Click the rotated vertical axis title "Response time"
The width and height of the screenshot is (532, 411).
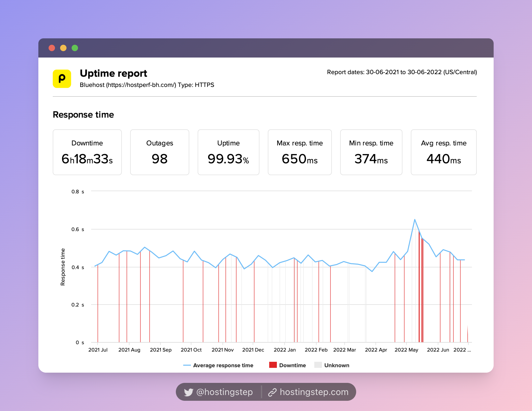(63, 267)
